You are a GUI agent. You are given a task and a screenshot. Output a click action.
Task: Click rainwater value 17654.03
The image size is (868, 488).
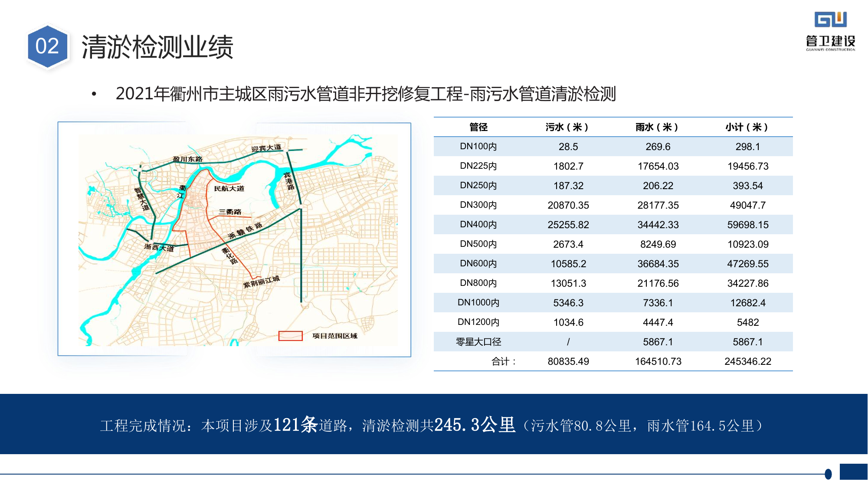658,166
